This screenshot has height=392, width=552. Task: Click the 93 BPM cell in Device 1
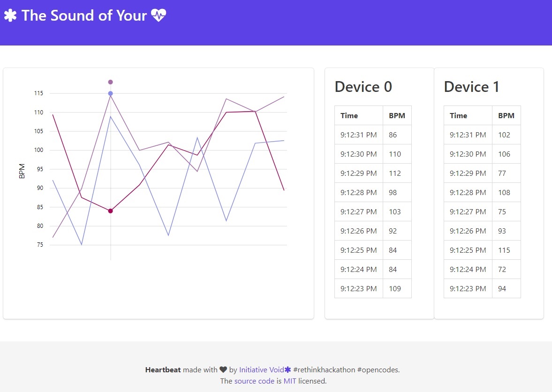(x=506, y=231)
